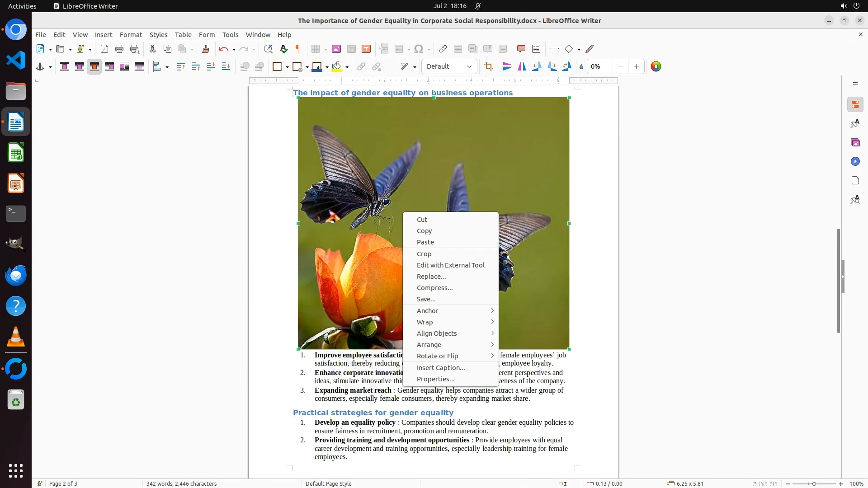Screen dimensions: 868x488
Task: Enable Wrap Off (None) toggle
Action: (64, 67)
